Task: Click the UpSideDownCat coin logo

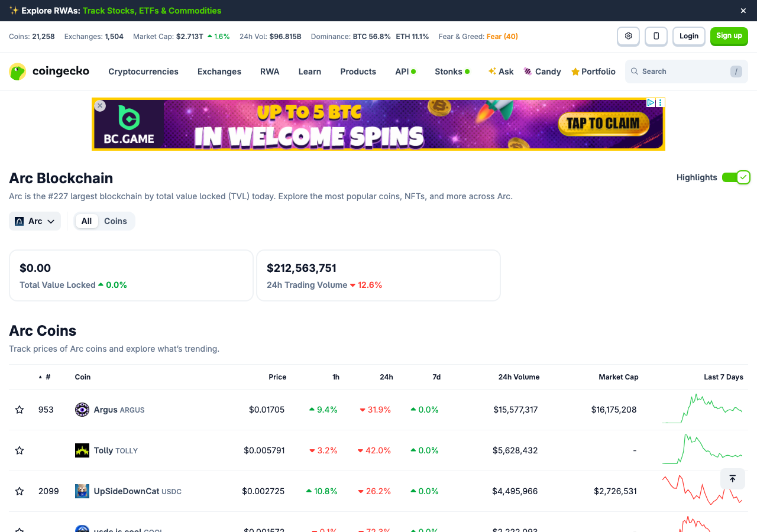Action: (82, 491)
